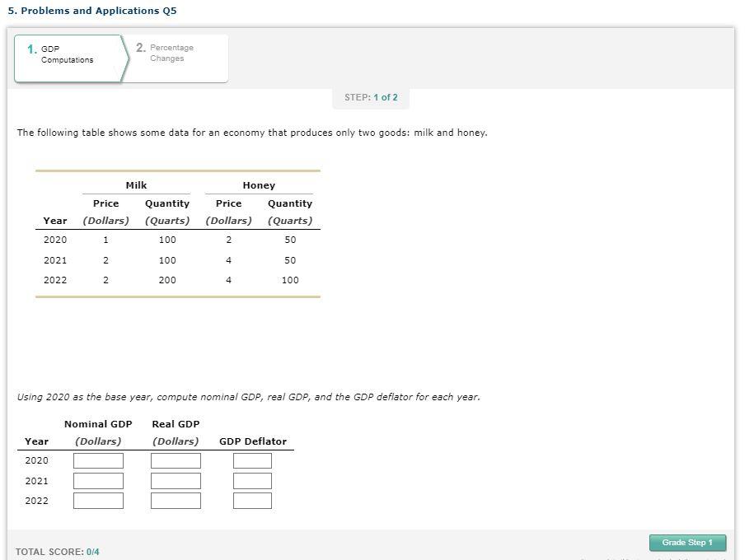Focus the 2022 Real GDP field

(x=176, y=501)
